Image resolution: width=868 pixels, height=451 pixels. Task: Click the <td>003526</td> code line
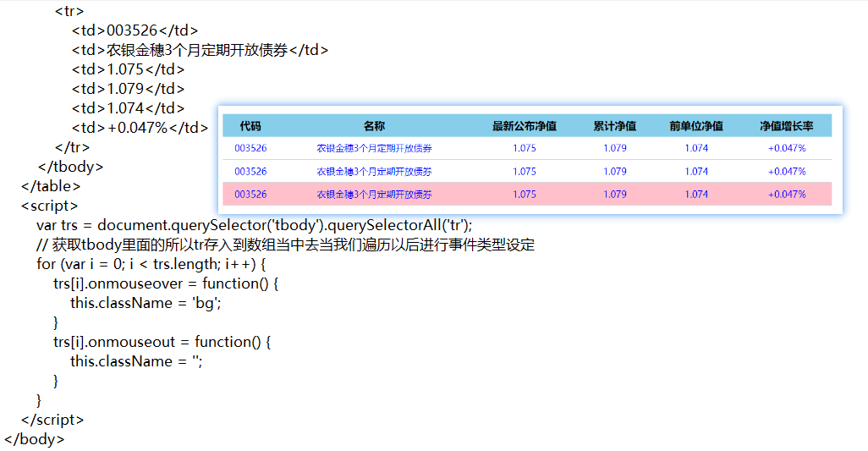(x=135, y=30)
